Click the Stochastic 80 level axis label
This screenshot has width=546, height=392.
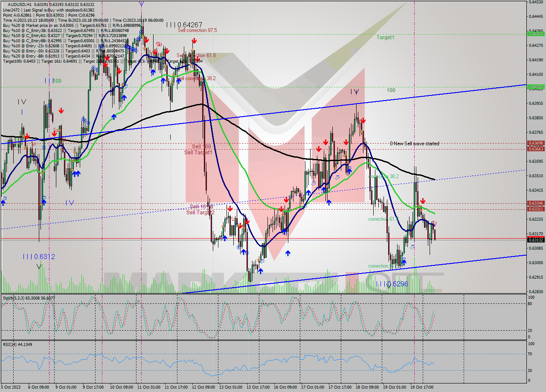tap(530, 304)
